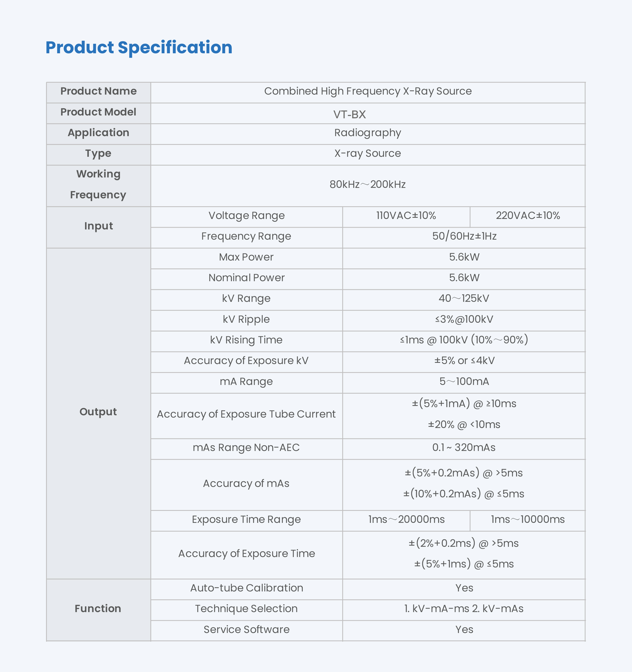This screenshot has width=632, height=672.
Task: Click the 0.1 ~ 320mAs value
Action: pos(464,448)
